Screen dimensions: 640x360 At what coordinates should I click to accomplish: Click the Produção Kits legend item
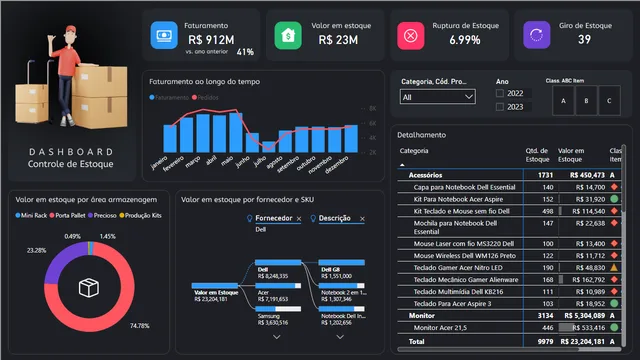pos(140,216)
